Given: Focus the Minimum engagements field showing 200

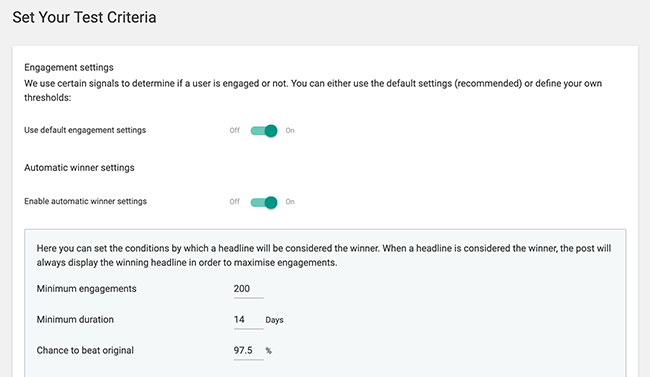Looking at the screenshot, I should [x=248, y=289].
